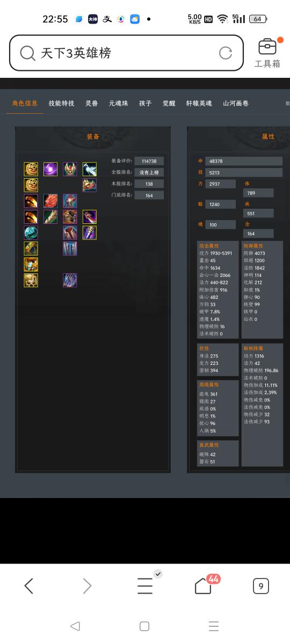Switch to the 灵兽 tab
Viewport: 290px width, 644px height.
click(91, 103)
